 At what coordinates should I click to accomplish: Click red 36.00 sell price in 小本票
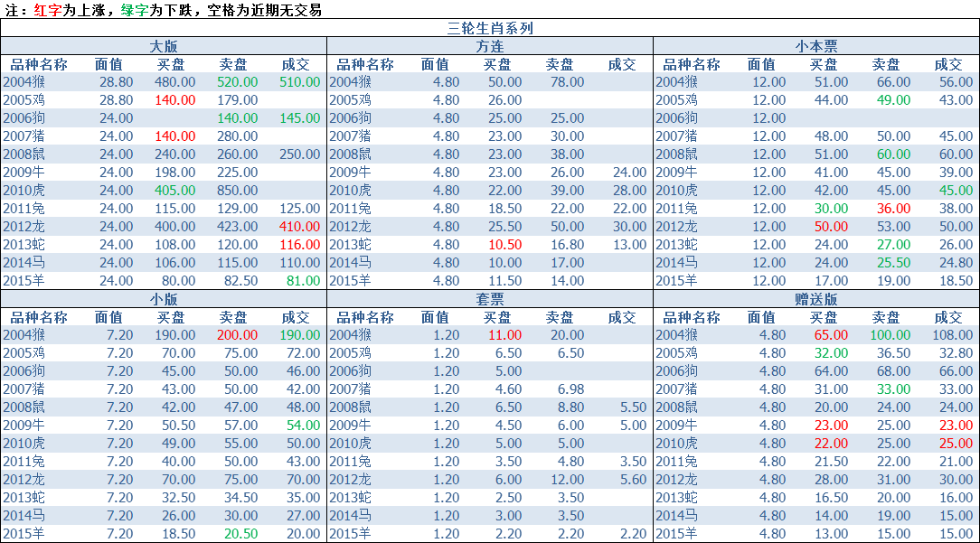(894, 209)
